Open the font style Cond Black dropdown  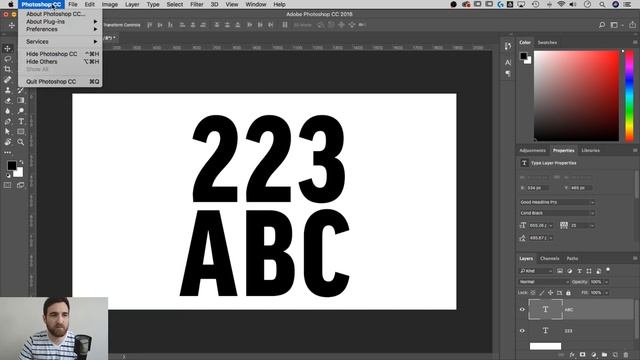click(x=557, y=213)
